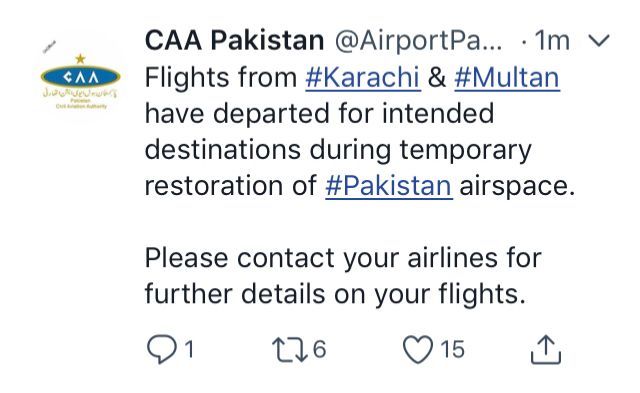Click the blue CAA oval emblem
This screenshot has height=393, width=640.
tap(80, 77)
